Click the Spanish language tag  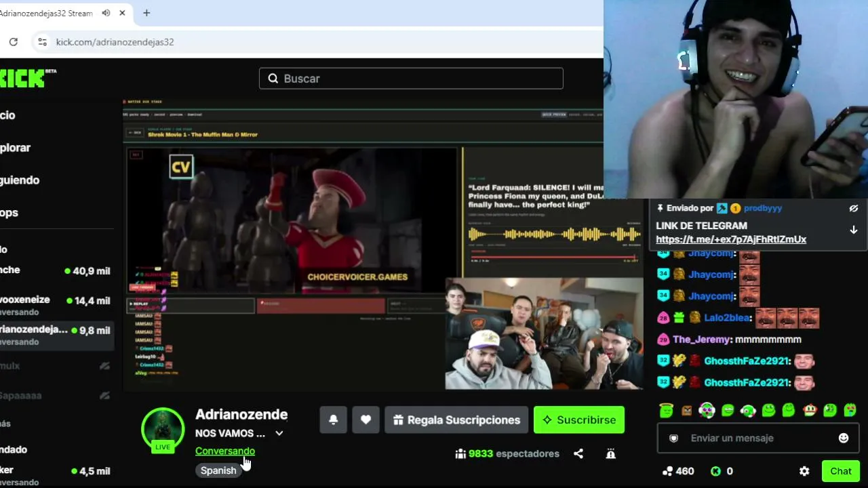coord(218,470)
